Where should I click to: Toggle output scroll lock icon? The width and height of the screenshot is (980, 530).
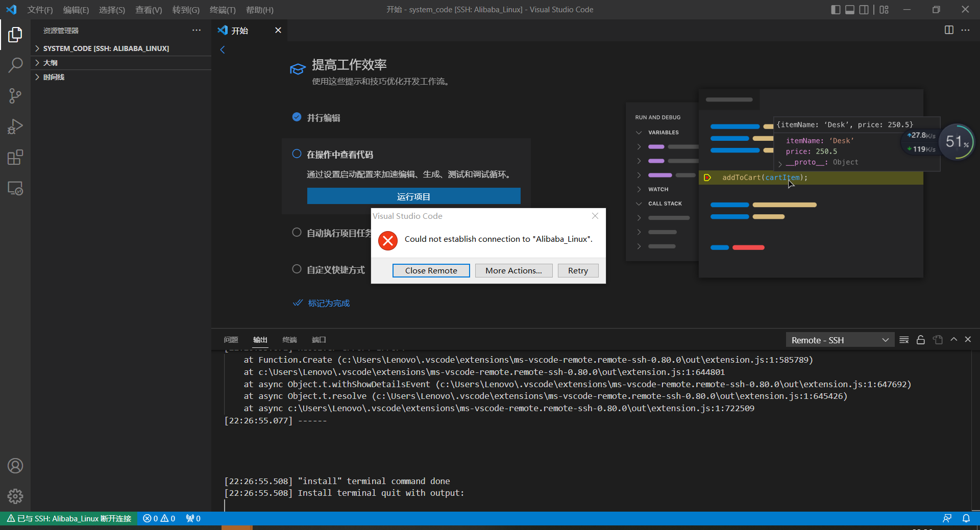click(921, 340)
